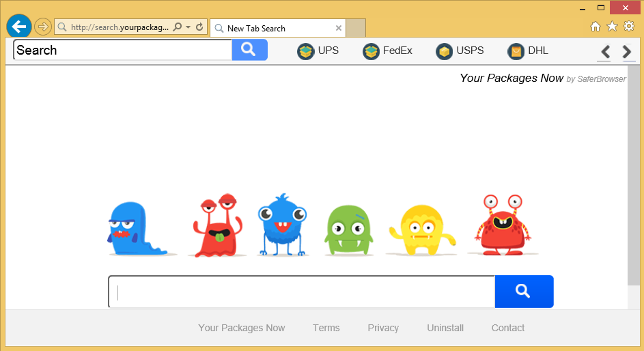Viewport: 644px width, 351px height.
Task: Open browser Tools gear icon
Action: point(629,26)
